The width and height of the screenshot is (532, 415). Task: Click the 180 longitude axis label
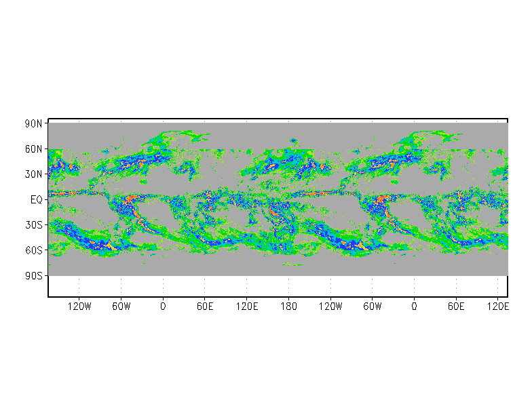point(289,307)
